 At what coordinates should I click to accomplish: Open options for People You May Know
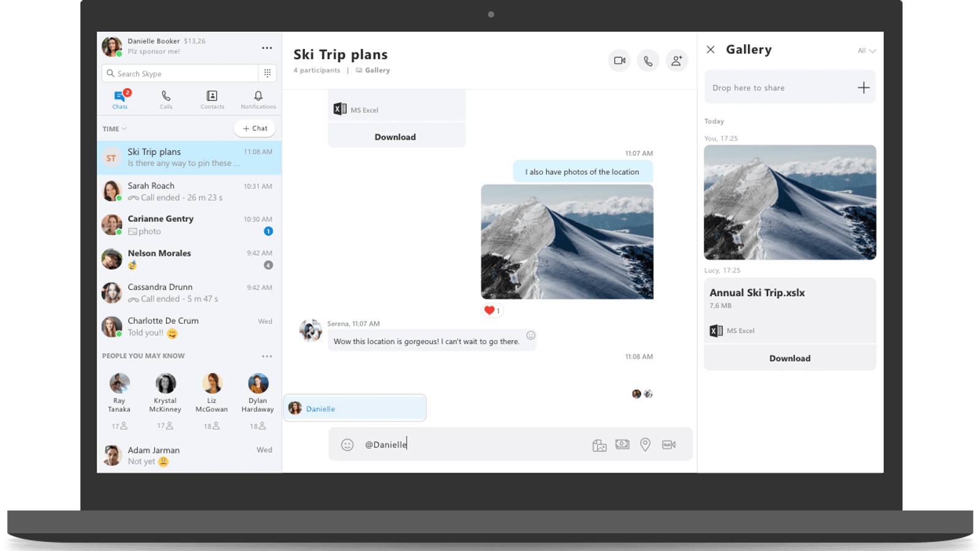pyautogui.click(x=267, y=356)
